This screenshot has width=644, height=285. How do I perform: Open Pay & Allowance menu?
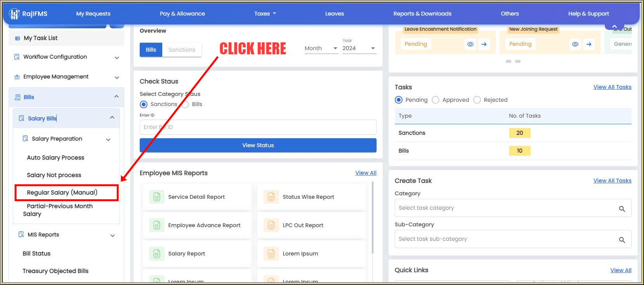click(182, 14)
